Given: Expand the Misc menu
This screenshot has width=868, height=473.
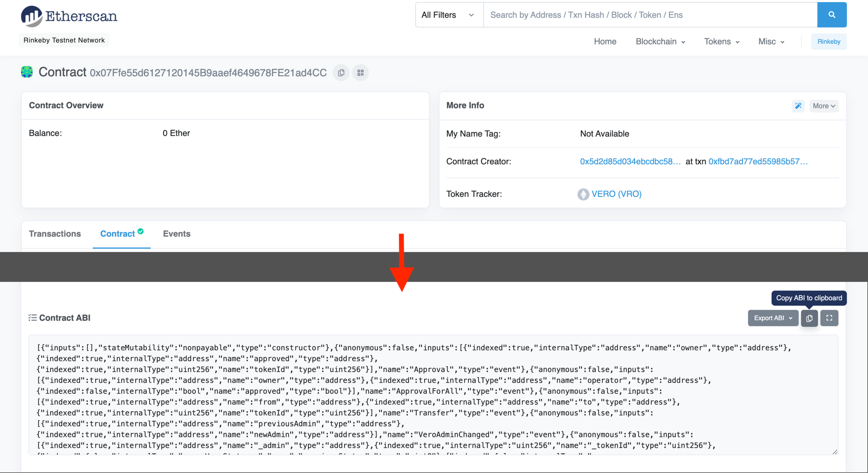Looking at the screenshot, I should pyautogui.click(x=771, y=42).
